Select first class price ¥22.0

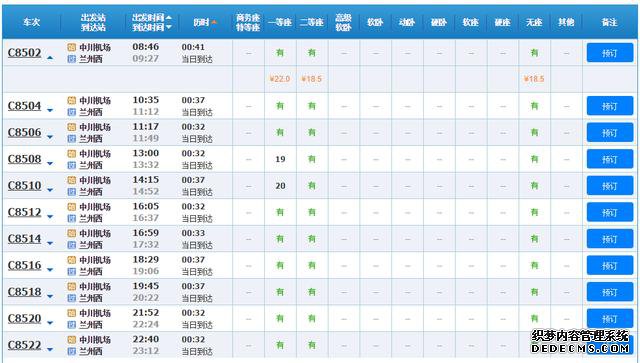coord(280,79)
